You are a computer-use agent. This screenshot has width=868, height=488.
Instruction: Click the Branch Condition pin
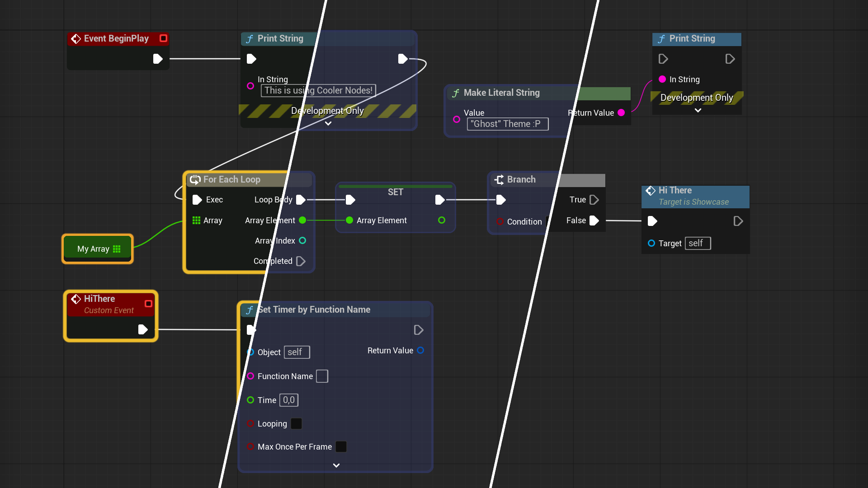point(500,221)
